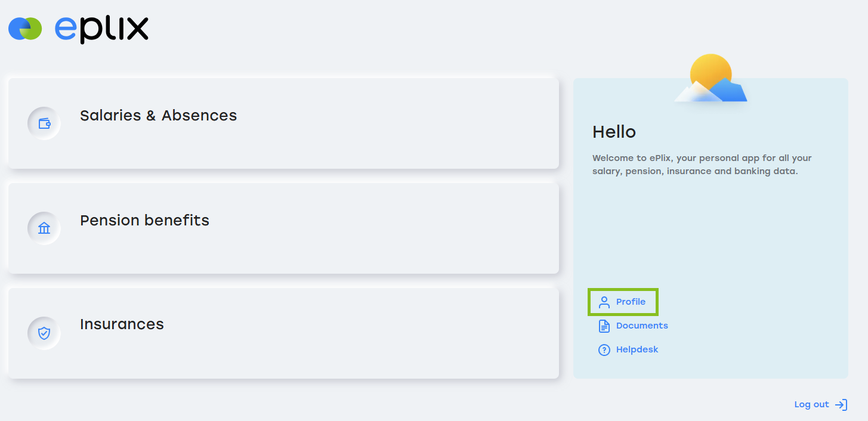
Task: Click the document page icon beside Documents
Action: pyautogui.click(x=604, y=326)
